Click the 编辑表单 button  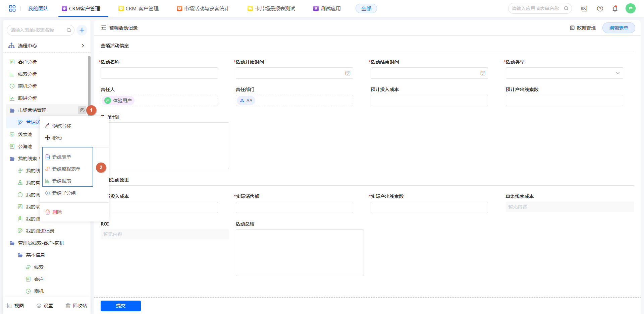click(x=619, y=28)
